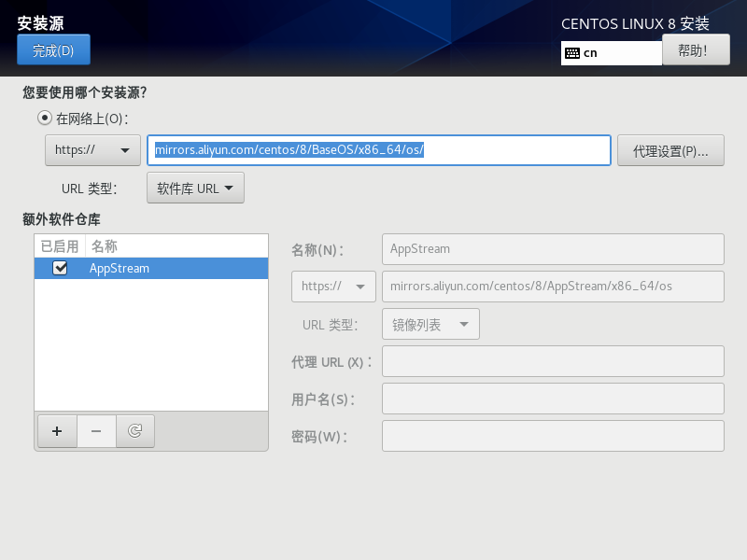Image resolution: width=747 pixels, height=560 pixels.
Task: Click the 密码 password field
Action: 553,435
